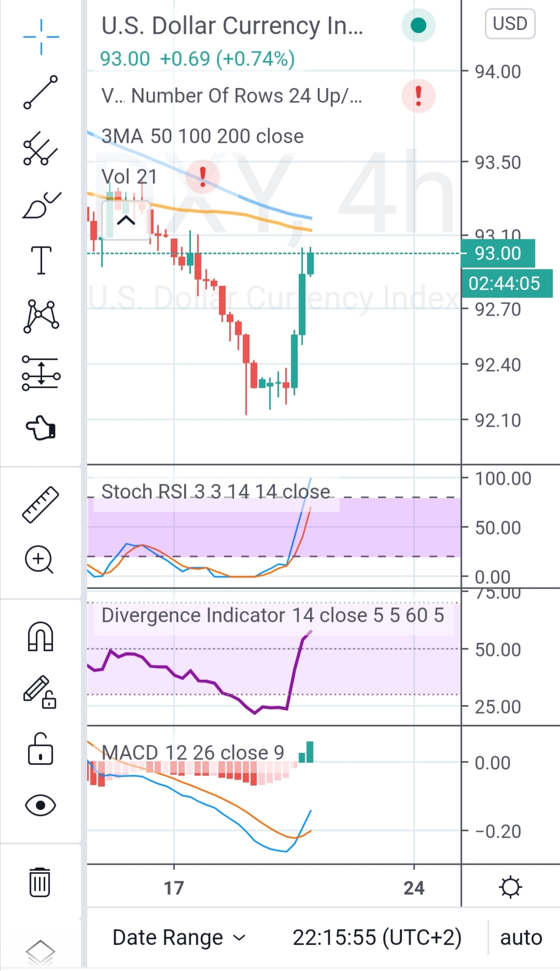Image resolution: width=560 pixels, height=971 pixels.
Task: Collapse the indicator legend with chevron
Action: (x=126, y=221)
